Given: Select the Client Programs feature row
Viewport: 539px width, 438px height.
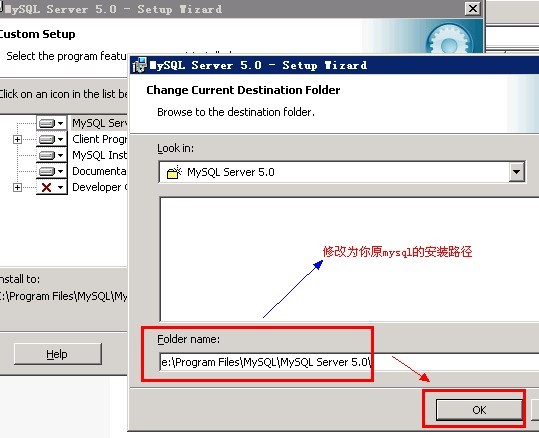Looking at the screenshot, I should point(99,139).
